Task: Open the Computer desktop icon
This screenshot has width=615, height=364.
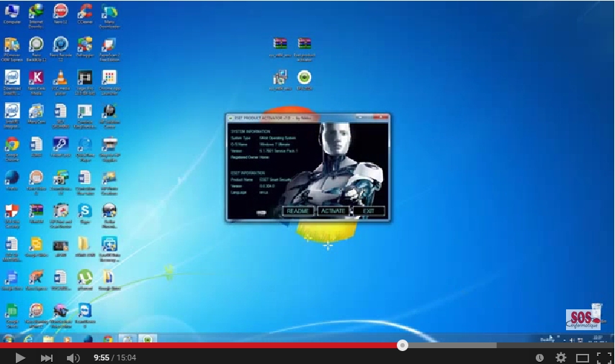Action: (x=12, y=14)
